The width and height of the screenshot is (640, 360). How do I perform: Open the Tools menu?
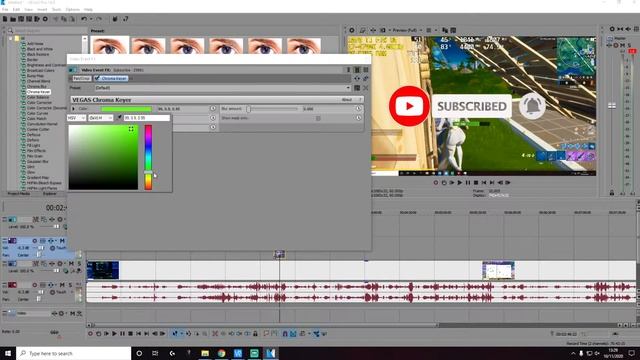(56, 9)
